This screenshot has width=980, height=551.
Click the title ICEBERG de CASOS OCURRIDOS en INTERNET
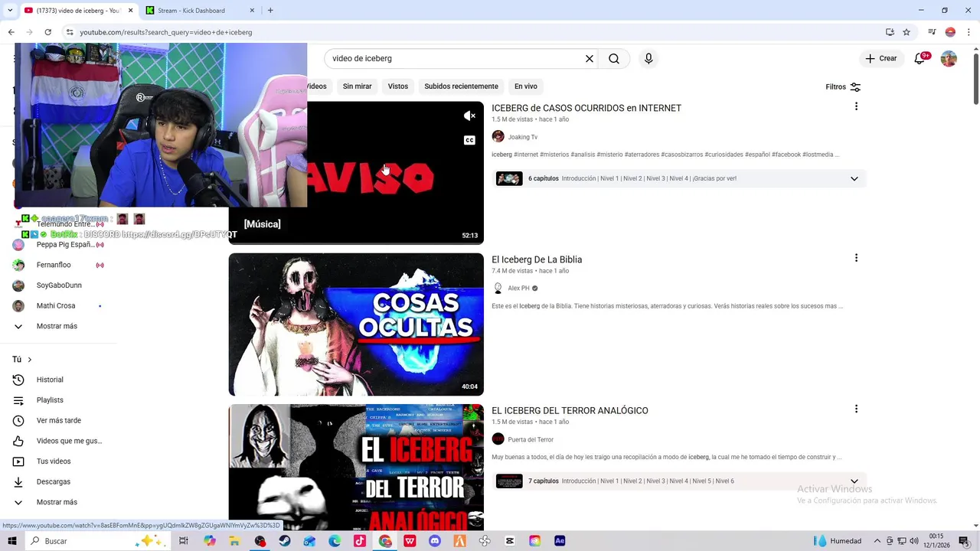tap(586, 108)
